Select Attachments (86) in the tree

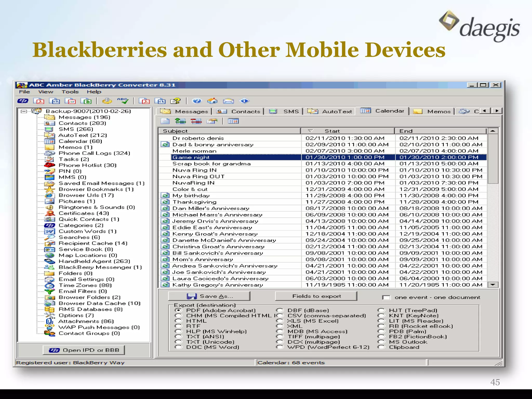[86, 321]
